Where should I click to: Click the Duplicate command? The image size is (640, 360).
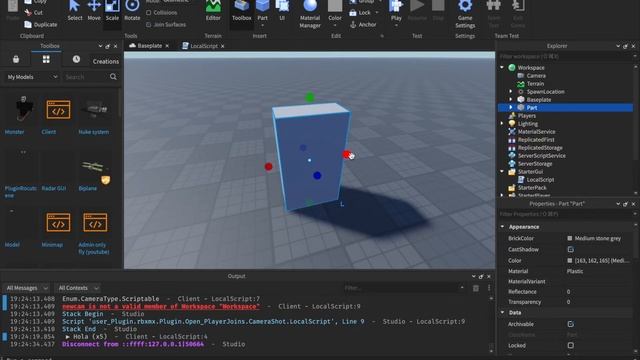(41, 24)
